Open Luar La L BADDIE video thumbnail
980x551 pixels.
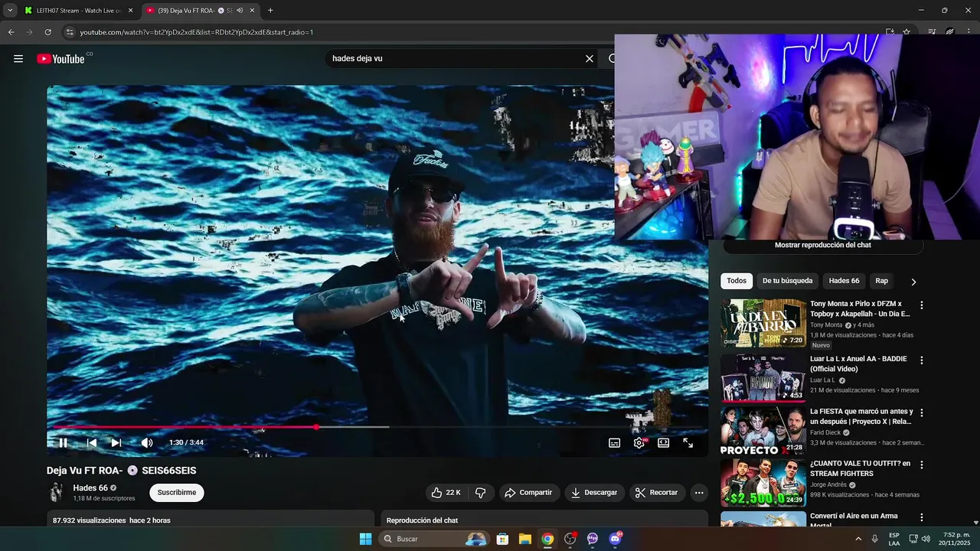tap(763, 378)
